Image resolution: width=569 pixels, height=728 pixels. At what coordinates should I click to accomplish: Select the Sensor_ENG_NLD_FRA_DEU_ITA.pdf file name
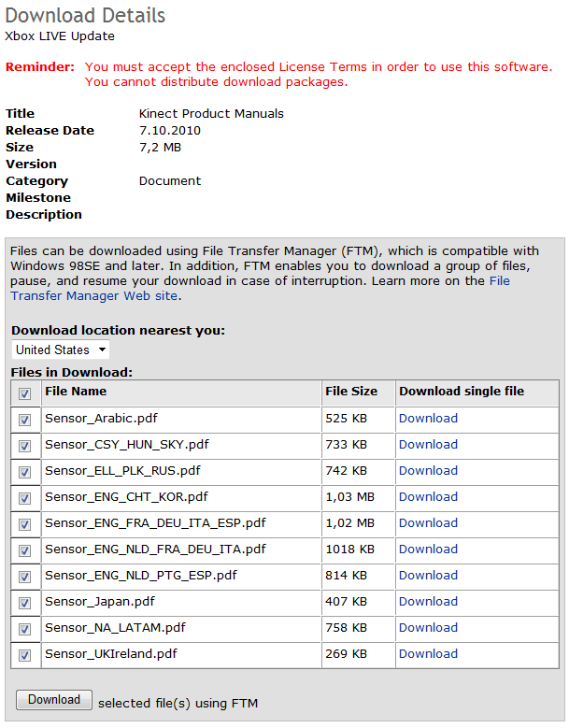(155, 550)
